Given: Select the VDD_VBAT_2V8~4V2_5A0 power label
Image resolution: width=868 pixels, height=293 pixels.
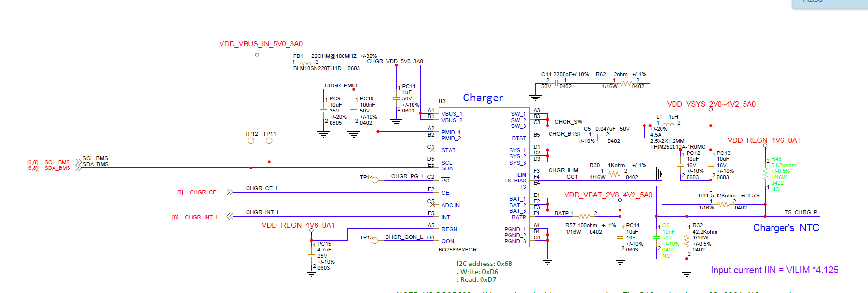Looking at the screenshot, I should (608, 195).
